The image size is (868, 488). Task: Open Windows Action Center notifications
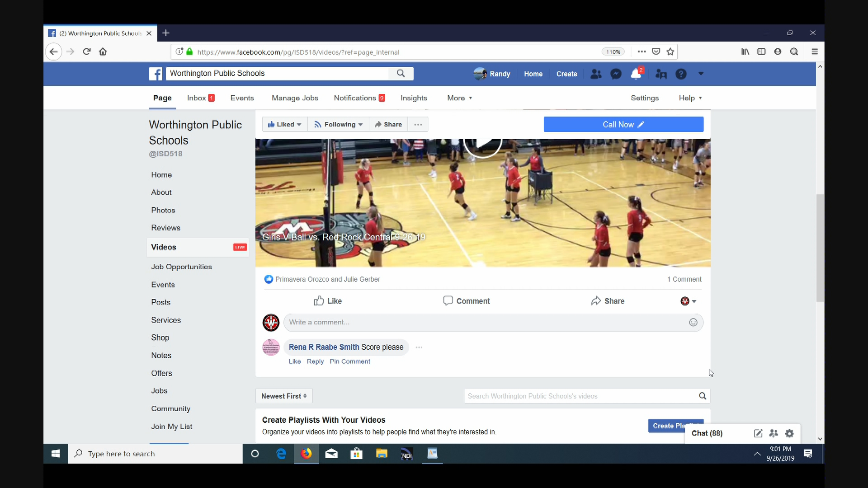coord(808,454)
